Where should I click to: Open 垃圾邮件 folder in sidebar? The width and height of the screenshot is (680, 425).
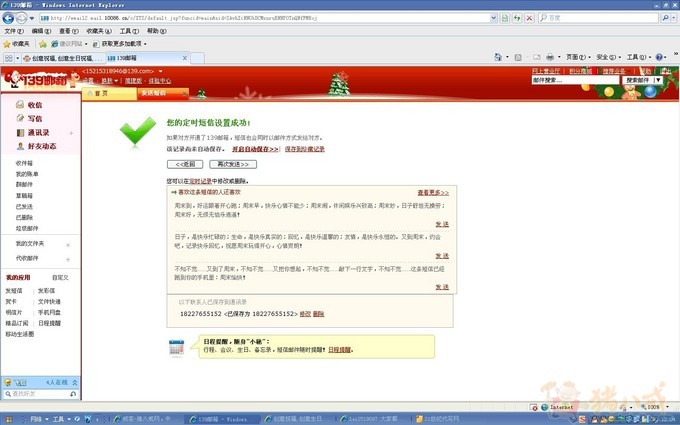[x=27, y=229]
